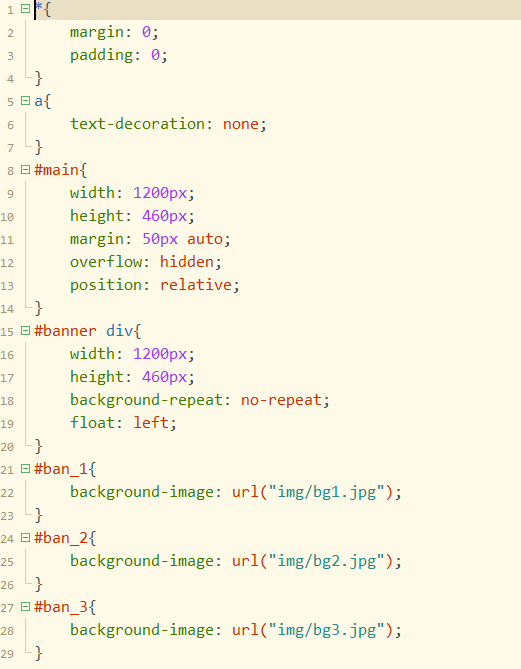Click the 'relative' position value
521x669 pixels.
(x=196, y=285)
